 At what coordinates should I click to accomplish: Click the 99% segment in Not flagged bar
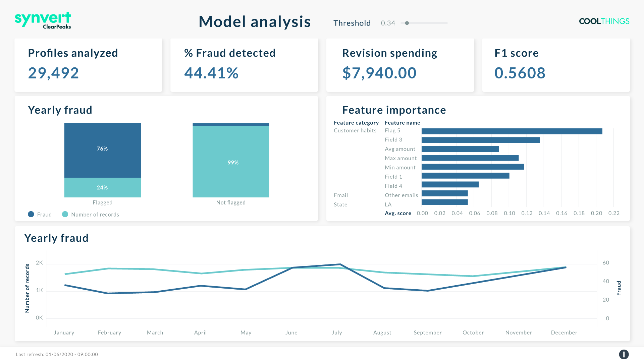231,162
